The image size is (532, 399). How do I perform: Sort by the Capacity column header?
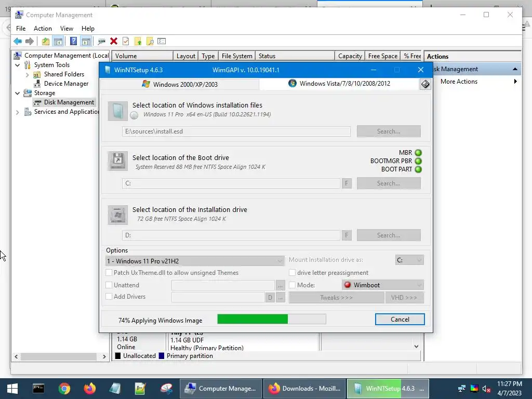(350, 56)
